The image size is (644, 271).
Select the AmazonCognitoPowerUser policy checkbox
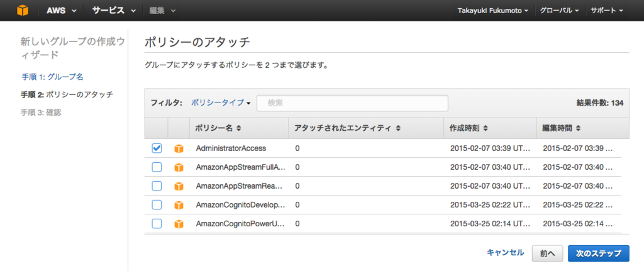[157, 224]
